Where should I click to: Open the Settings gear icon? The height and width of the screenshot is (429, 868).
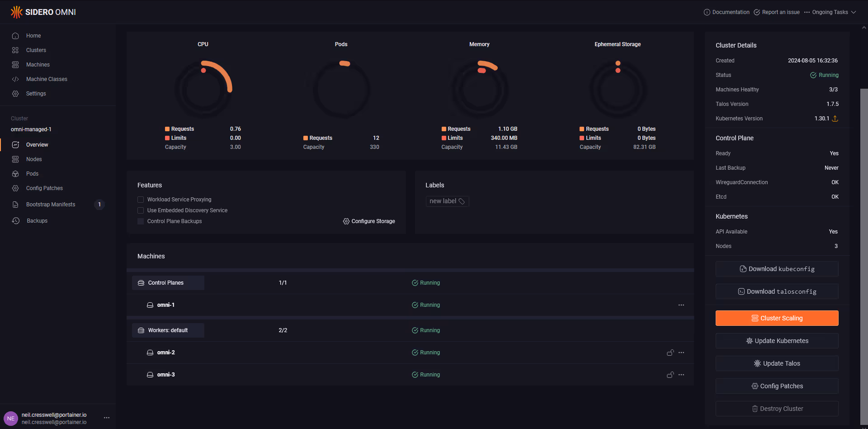pos(15,94)
